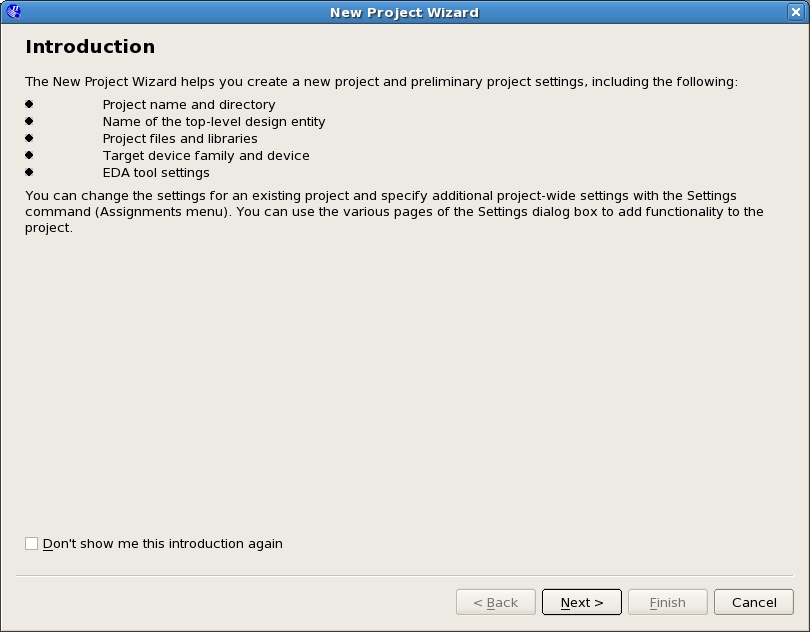Click the "Target device family and device" text
Image resolution: width=810 pixels, height=632 pixels.
click(206, 156)
